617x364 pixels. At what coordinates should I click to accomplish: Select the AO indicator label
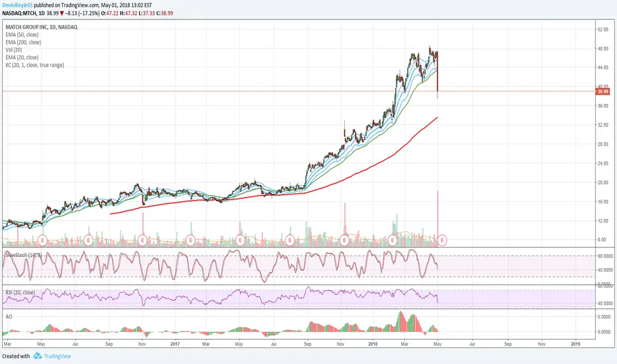pos(9,316)
